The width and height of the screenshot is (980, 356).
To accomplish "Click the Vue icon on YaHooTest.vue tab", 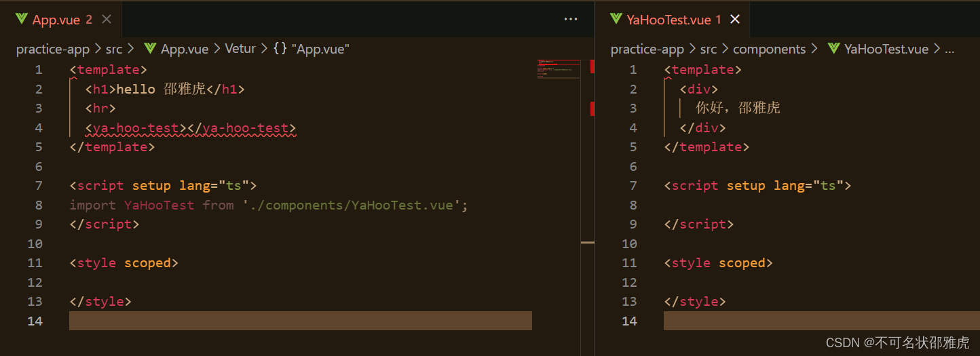I will tap(616, 20).
